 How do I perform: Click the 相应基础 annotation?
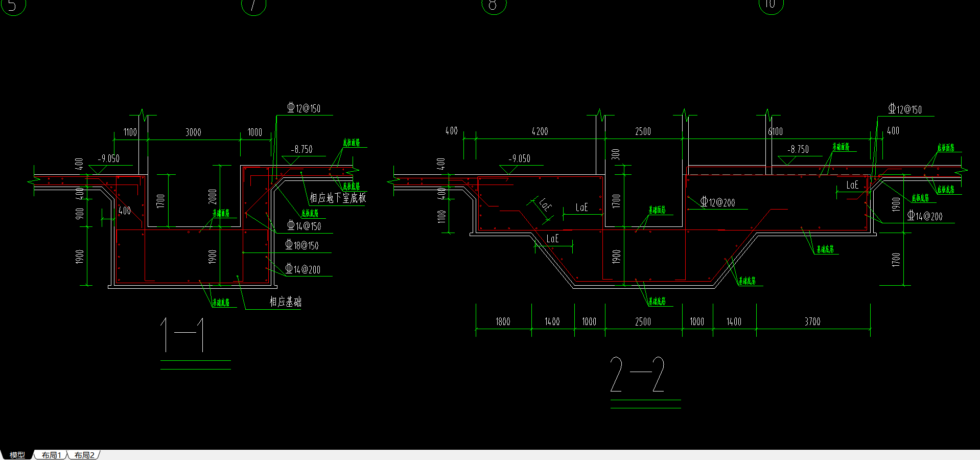click(x=286, y=302)
